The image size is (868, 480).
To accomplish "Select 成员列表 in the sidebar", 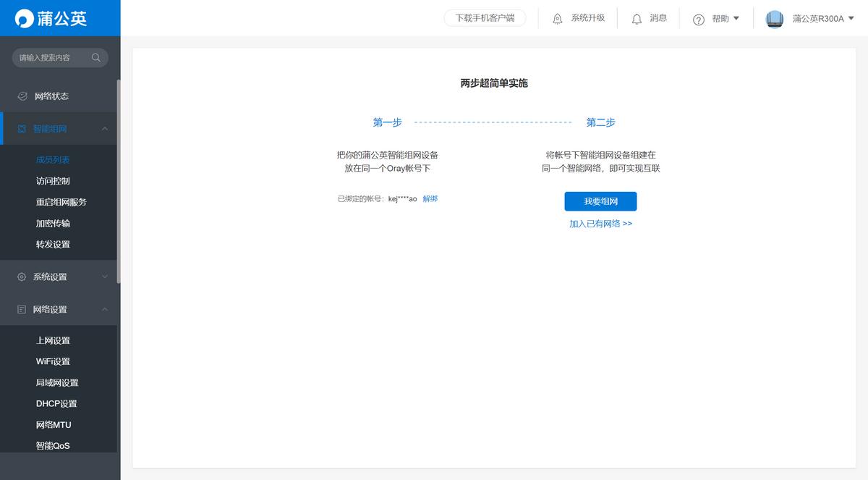I will pyautogui.click(x=52, y=159).
